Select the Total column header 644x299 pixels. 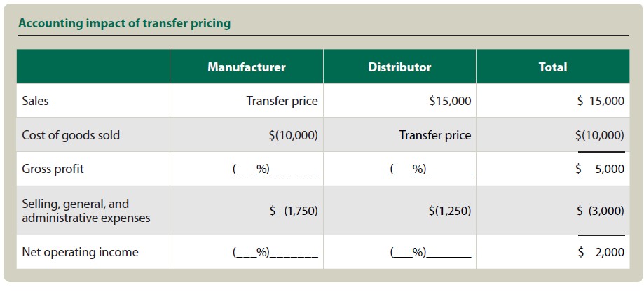pos(553,67)
